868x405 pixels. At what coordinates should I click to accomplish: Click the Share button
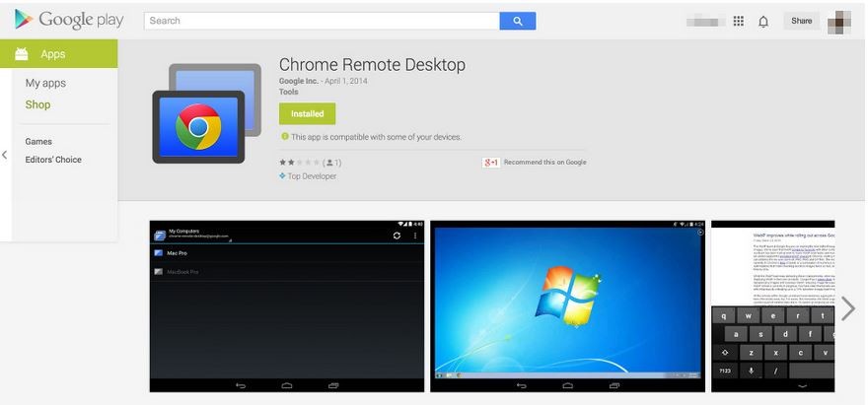coord(801,21)
